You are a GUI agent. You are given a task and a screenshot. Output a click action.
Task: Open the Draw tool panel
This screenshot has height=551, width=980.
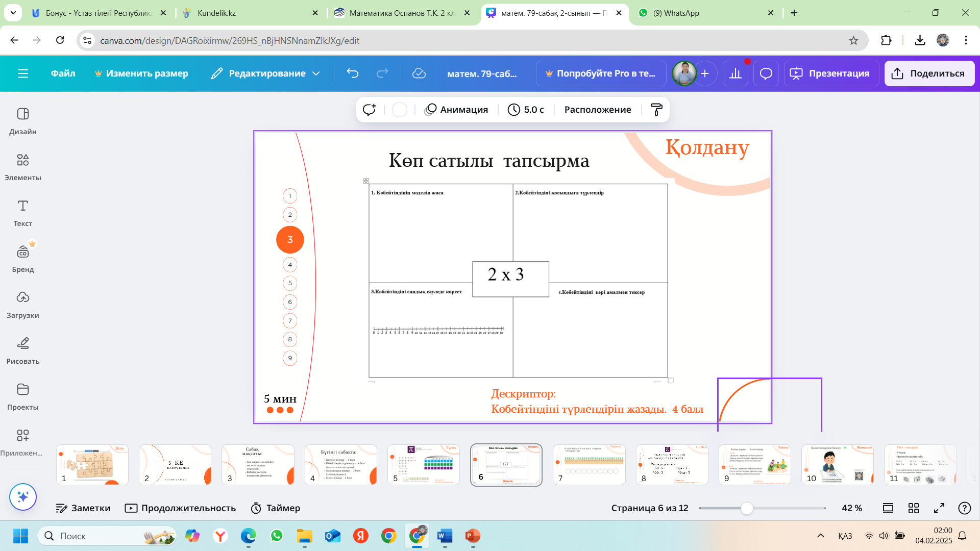point(22,350)
